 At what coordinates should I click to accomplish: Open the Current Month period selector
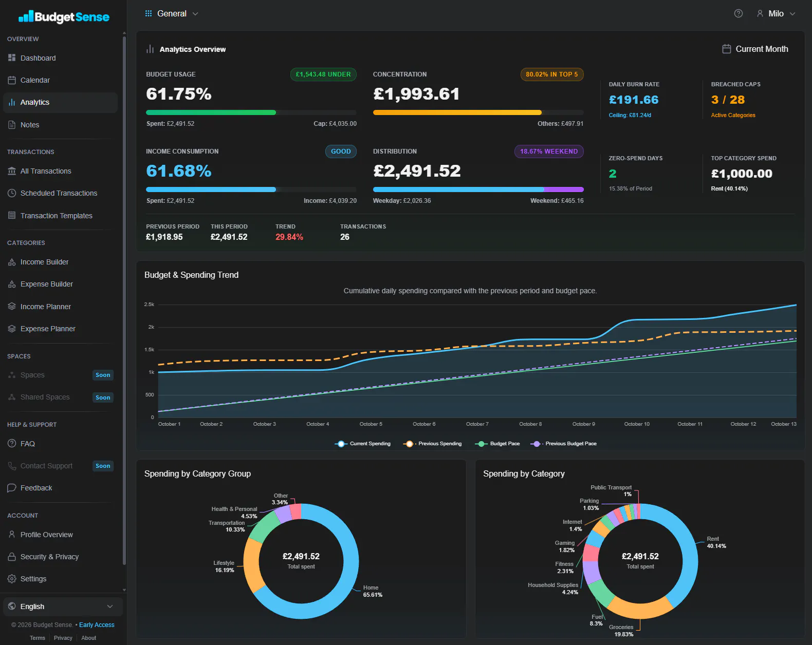point(755,49)
